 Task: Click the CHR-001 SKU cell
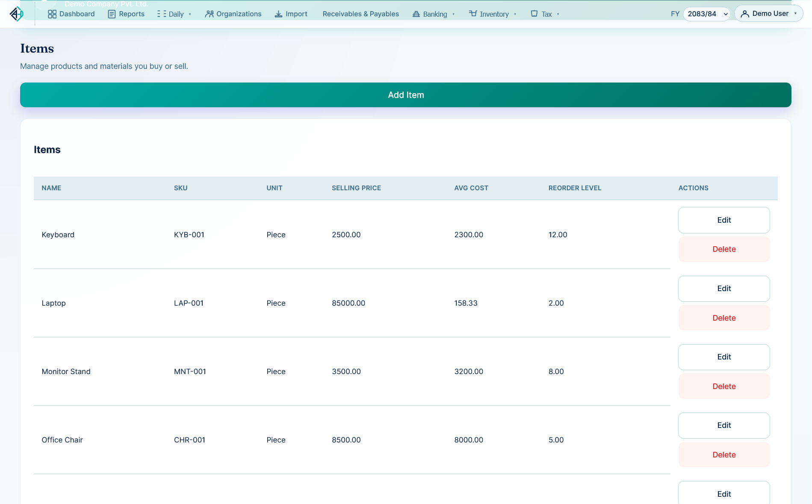click(x=189, y=440)
